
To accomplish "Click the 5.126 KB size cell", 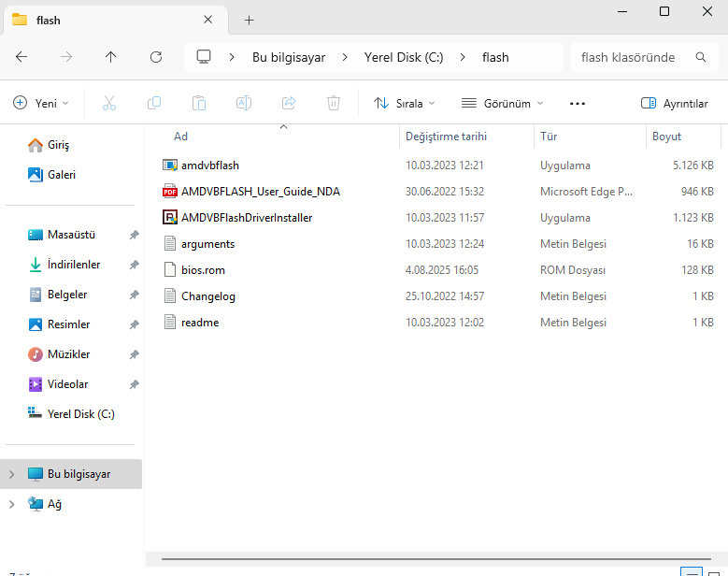I will pyautogui.click(x=692, y=166).
